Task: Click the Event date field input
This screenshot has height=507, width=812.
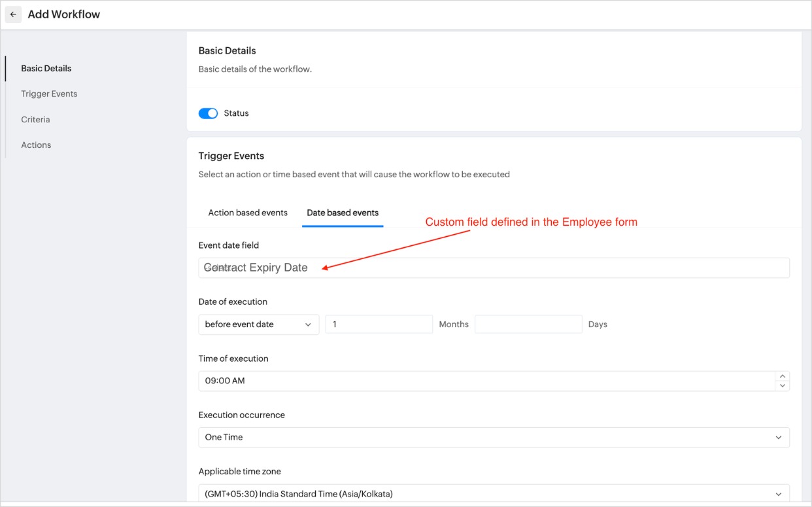Action: tap(494, 268)
